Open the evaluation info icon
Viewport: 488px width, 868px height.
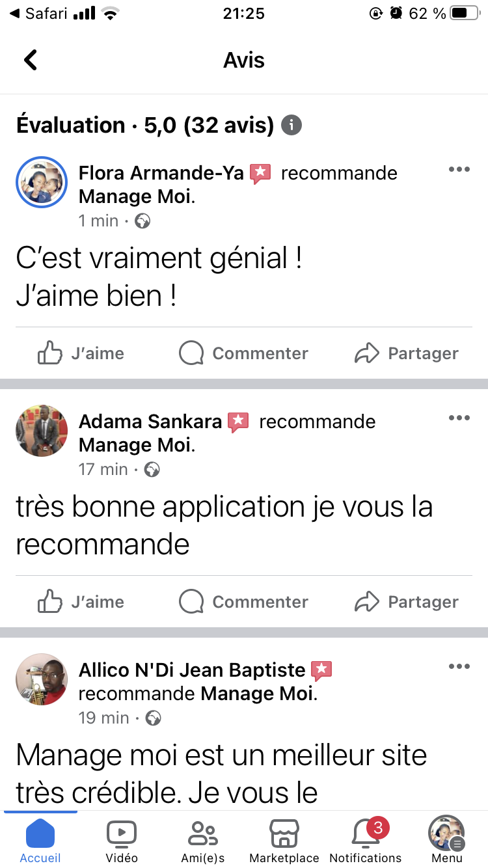(x=291, y=125)
